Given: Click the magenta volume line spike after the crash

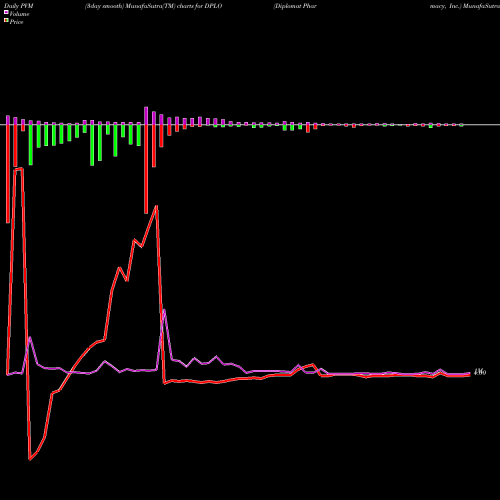Looking at the screenshot, I should [164, 311].
